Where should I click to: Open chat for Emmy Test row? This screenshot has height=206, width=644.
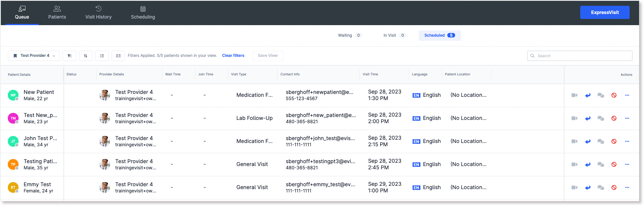(x=601, y=187)
